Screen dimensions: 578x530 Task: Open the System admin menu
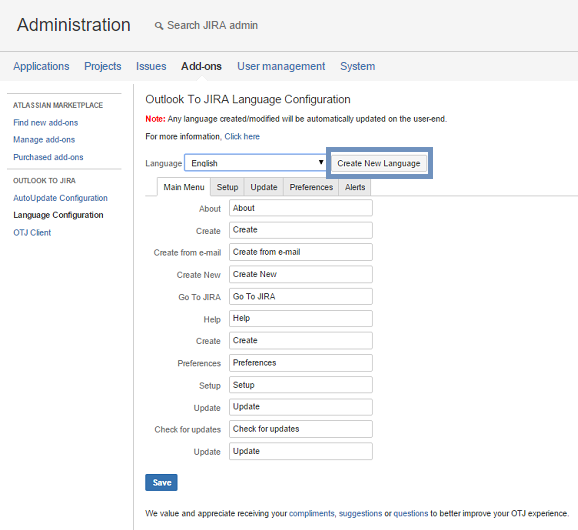(x=358, y=66)
